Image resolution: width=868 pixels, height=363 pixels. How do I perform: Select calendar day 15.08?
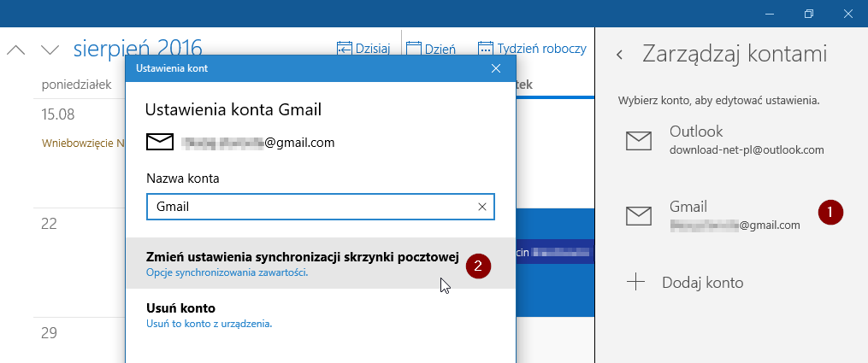coord(57,114)
